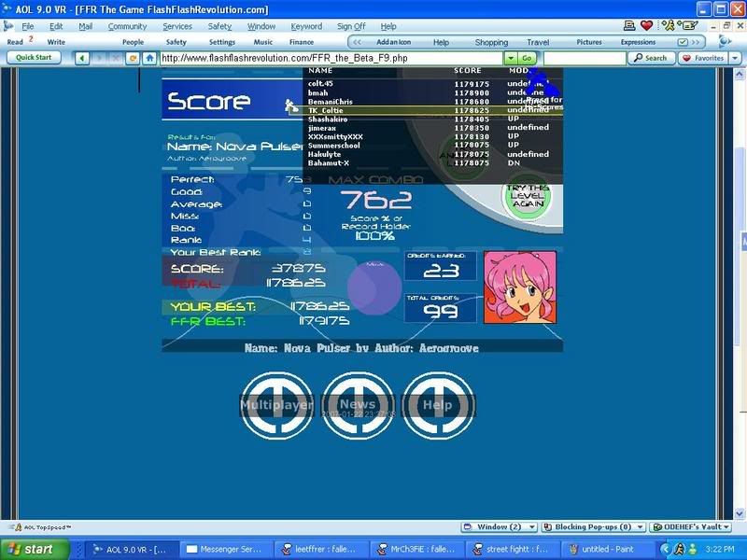Click the Quick Start button

(34, 58)
